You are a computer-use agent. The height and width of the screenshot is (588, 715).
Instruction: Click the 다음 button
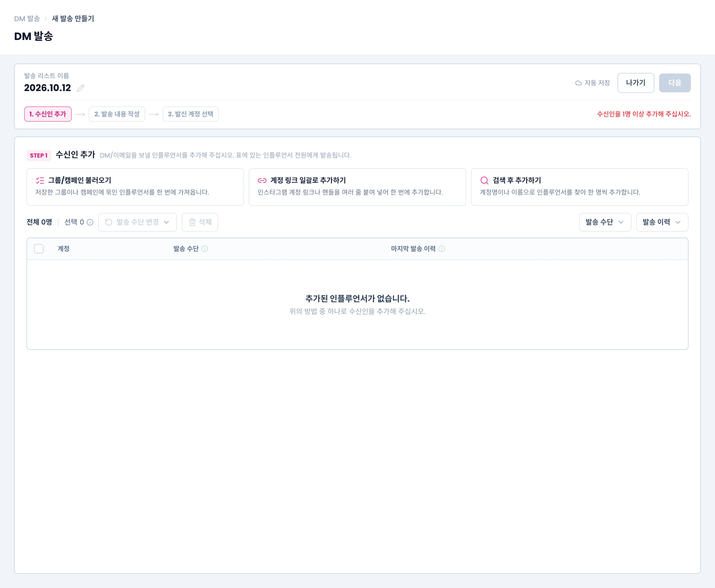coord(675,83)
